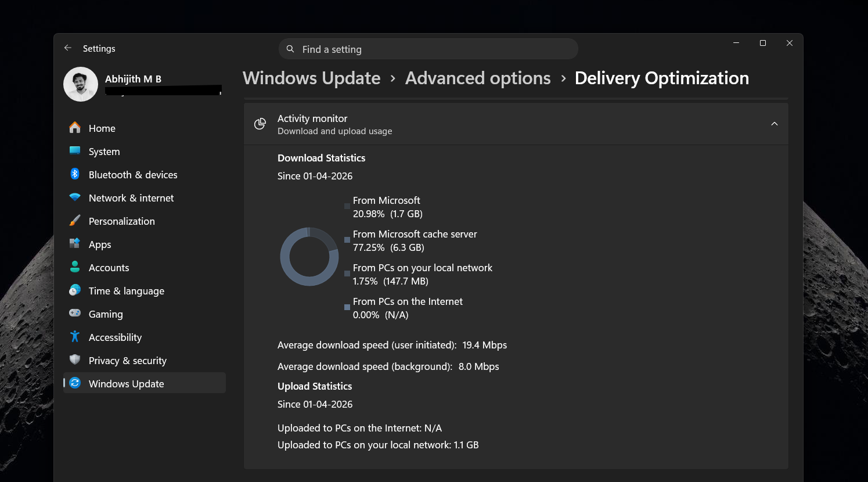This screenshot has width=868, height=482.
Task: Navigate back using Windows Update breadcrumb
Action: [x=311, y=78]
